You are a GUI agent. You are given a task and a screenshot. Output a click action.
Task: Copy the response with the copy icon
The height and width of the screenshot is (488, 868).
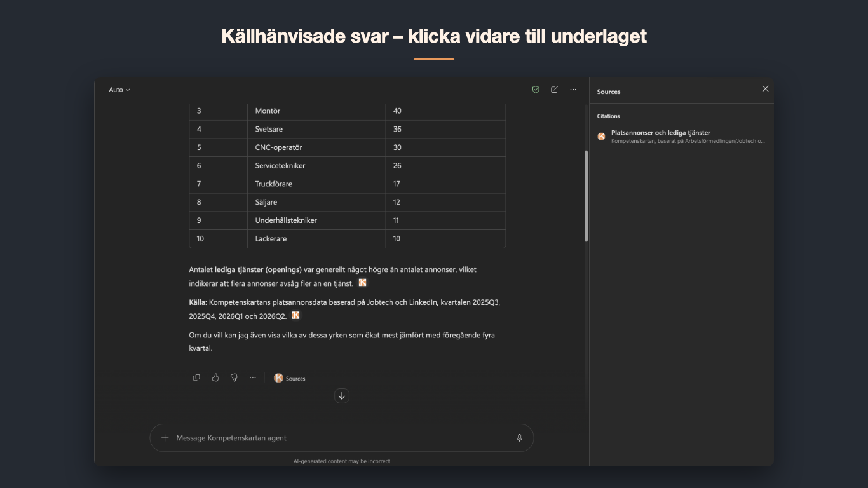pos(196,377)
